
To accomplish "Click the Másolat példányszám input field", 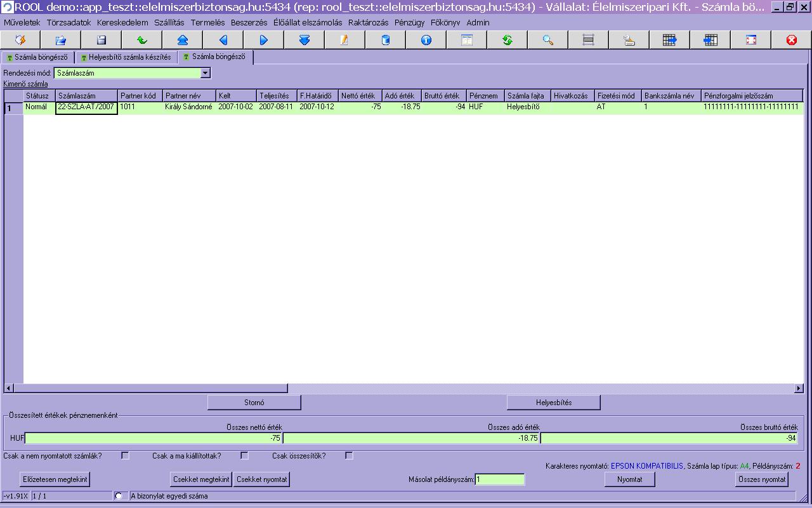I will click(x=500, y=479).
